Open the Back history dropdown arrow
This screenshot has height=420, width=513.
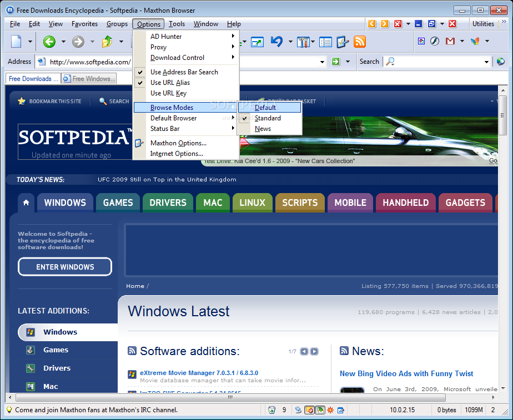pos(63,42)
